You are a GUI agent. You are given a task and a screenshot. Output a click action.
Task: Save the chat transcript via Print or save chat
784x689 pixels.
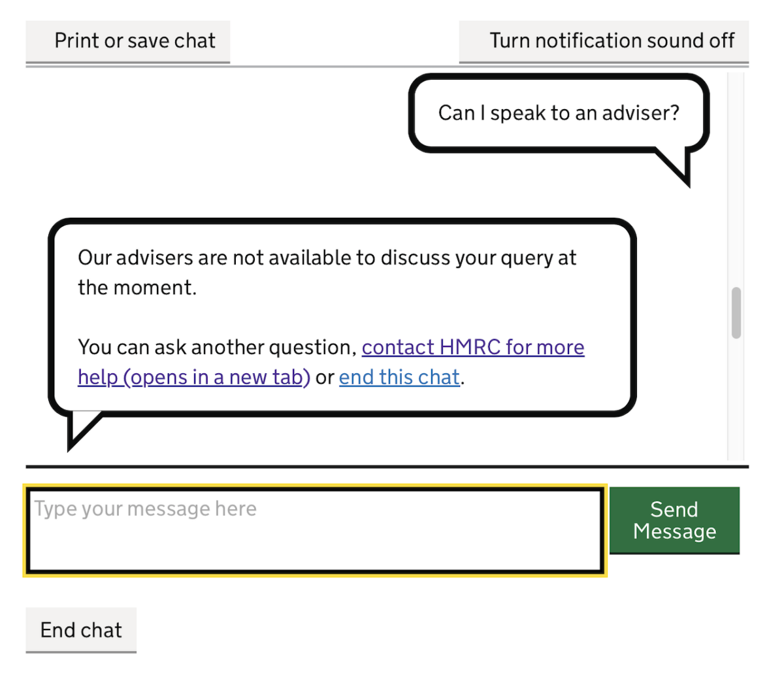click(x=128, y=41)
